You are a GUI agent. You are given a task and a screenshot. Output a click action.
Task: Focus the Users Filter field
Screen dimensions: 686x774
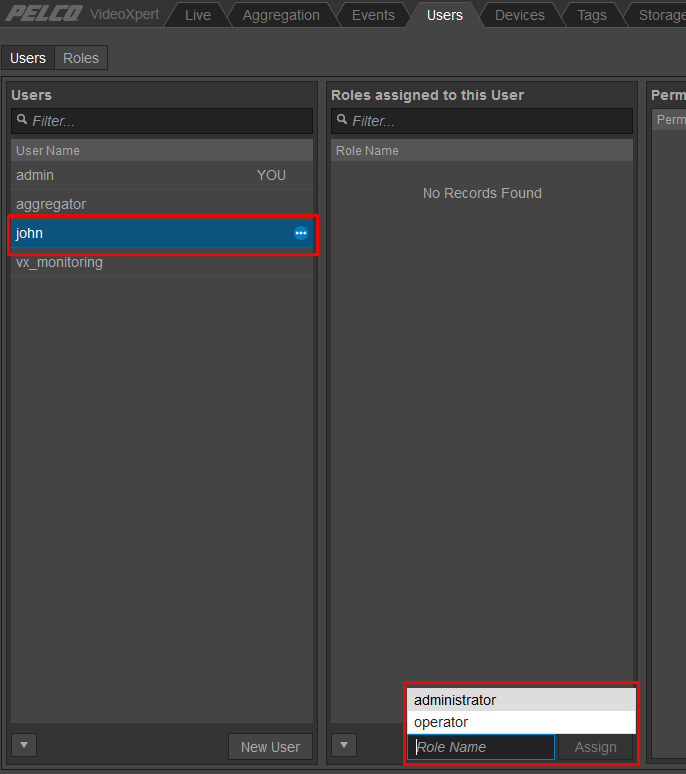click(x=162, y=121)
